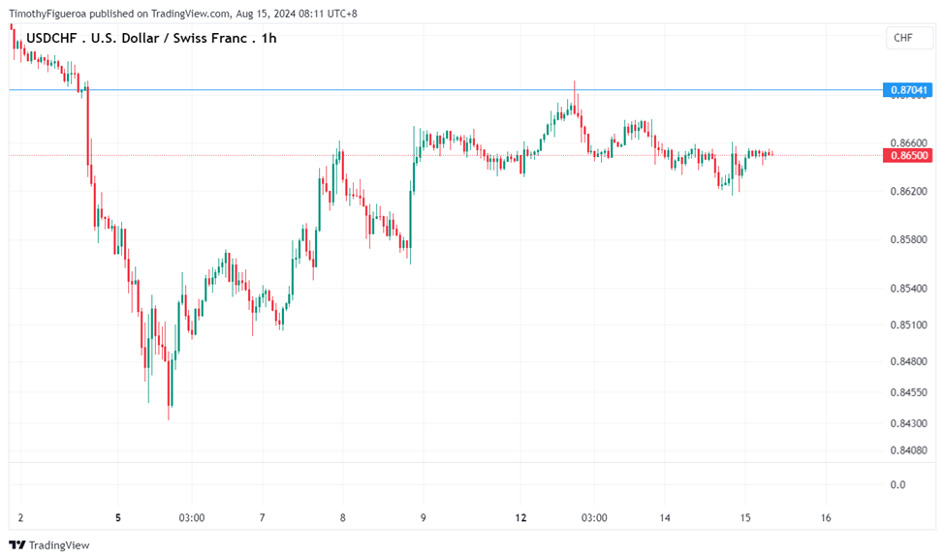Click date label 7 on time axis
This screenshot has width=945, height=560.
pos(263,517)
